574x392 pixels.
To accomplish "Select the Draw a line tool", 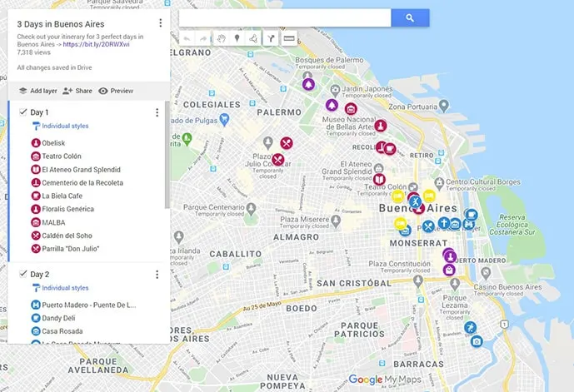I will pyautogui.click(x=253, y=38).
